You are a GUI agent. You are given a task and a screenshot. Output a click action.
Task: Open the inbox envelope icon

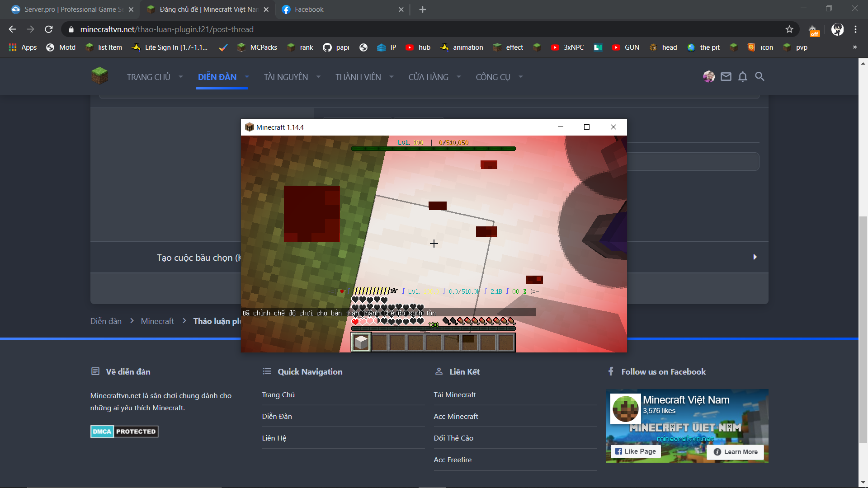pyautogui.click(x=726, y=77)
